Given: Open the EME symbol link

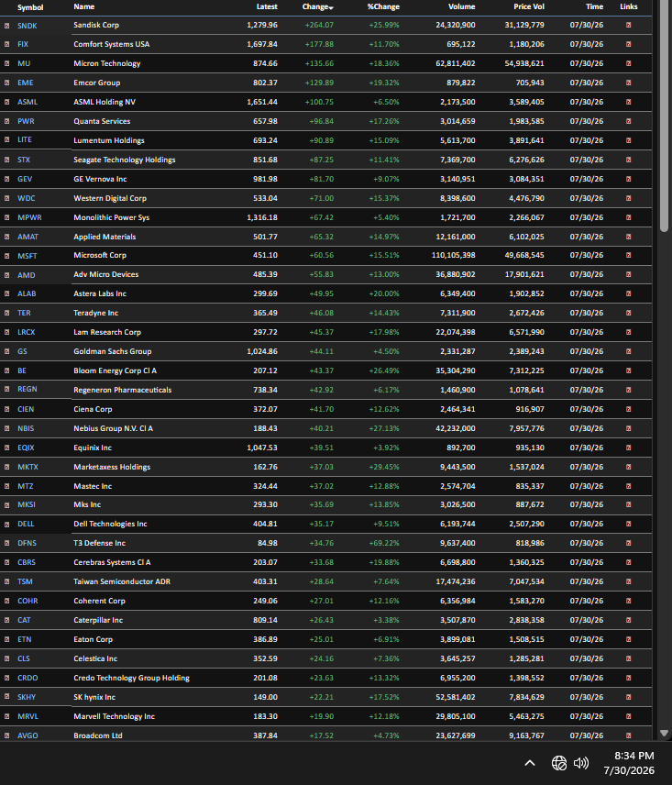Looking at the screenshot, I should tap(26, 83).
